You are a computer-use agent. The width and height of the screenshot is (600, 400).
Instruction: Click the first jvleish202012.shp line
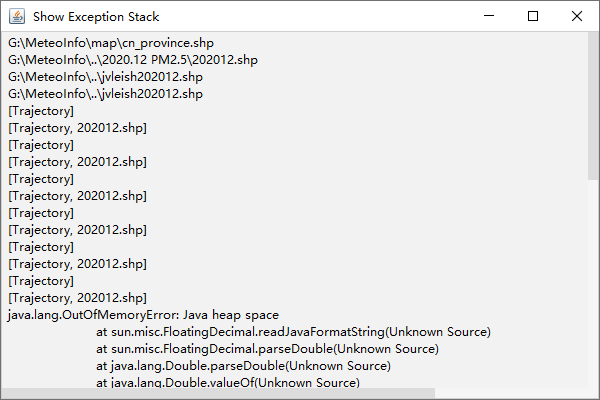(x=105, y=77)
